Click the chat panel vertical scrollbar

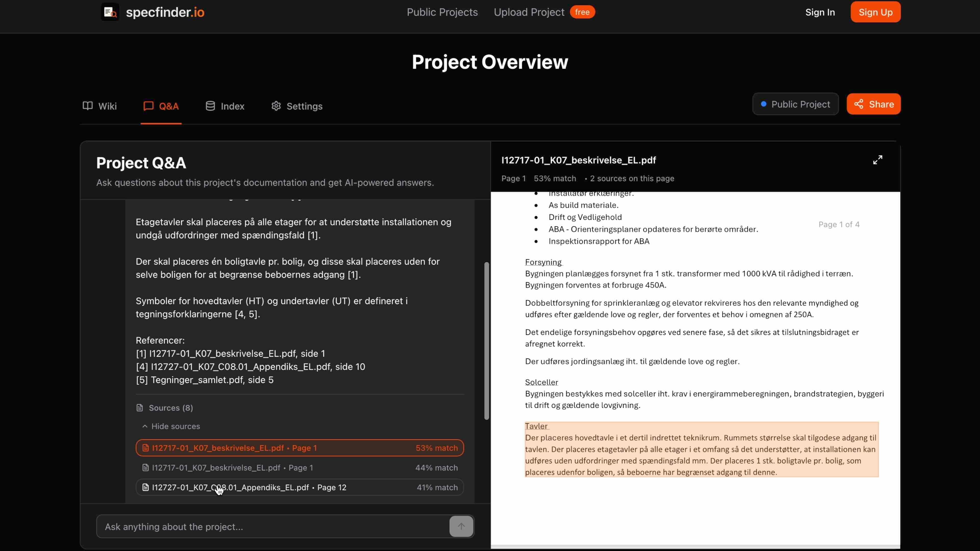[486, 341]
